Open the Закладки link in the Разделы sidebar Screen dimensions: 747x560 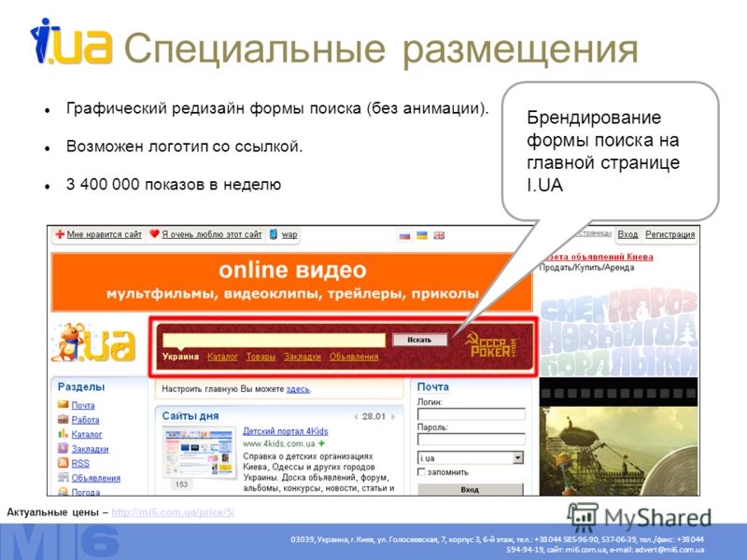pos(90,449)
